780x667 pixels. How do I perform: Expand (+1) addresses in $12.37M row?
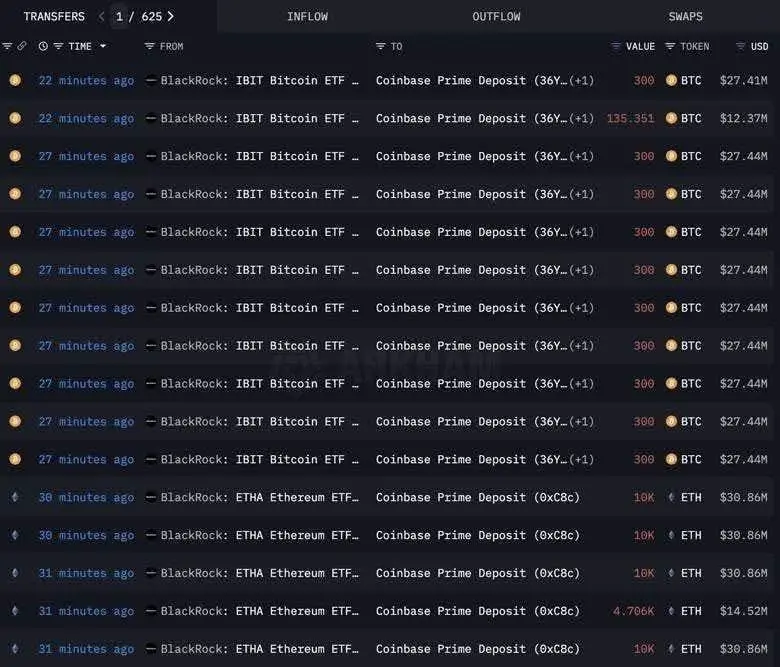click(x=582, y=118)
